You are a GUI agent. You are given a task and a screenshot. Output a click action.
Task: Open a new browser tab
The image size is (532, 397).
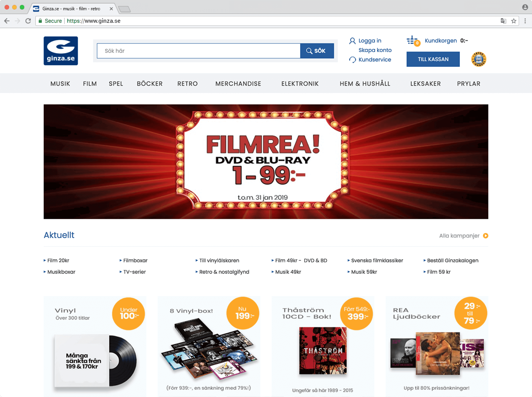coord(125,9)
